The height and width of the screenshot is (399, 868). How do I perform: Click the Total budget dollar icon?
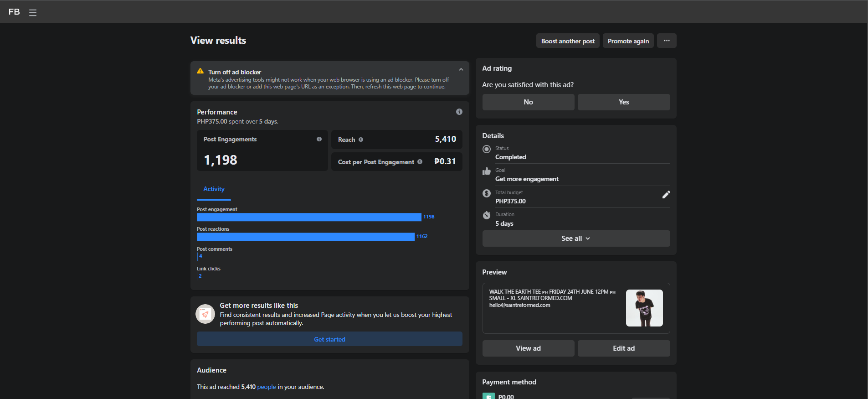[x=487, y=193]
